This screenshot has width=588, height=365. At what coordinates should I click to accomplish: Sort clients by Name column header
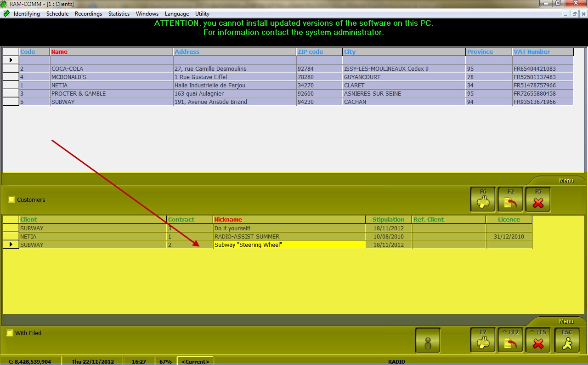tap(112, 52)
